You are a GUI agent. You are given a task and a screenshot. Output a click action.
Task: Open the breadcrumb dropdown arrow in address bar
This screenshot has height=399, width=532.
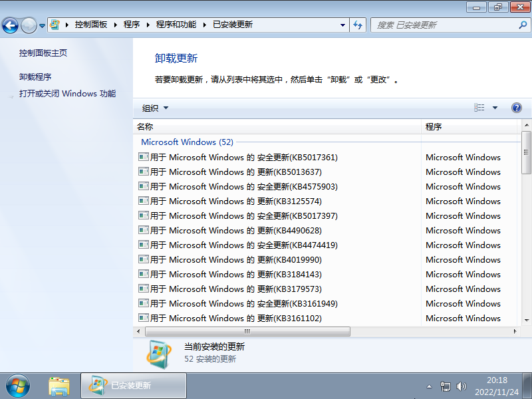coord(342,25)
